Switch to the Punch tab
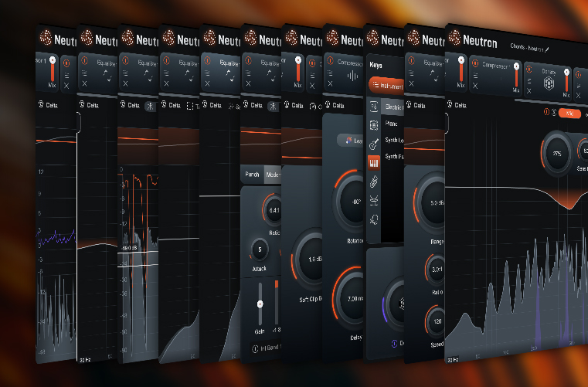Image resolution: width=588 pixels, height=387 pixels. tap(252, 175)
